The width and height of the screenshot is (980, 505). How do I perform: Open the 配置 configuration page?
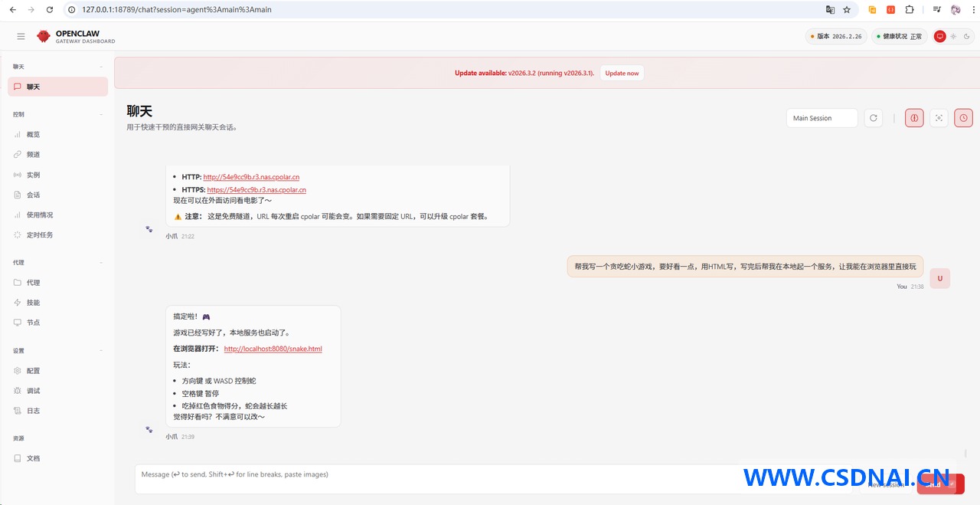(x=58, y=371)
